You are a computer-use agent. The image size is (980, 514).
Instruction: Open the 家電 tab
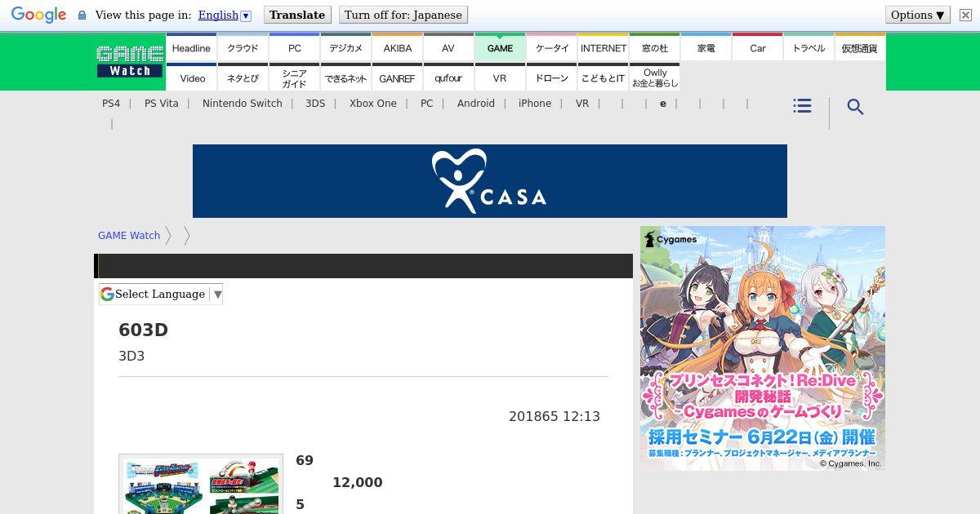(x=706, y=47)
